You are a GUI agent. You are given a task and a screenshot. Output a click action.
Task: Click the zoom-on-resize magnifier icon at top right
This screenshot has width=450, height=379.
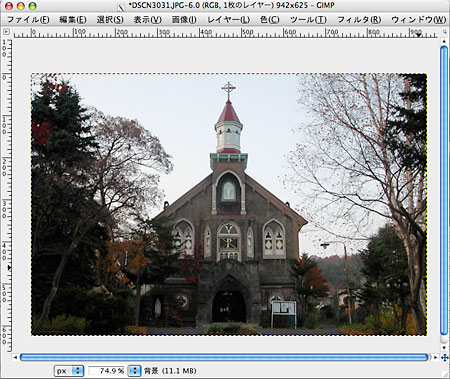444,32
